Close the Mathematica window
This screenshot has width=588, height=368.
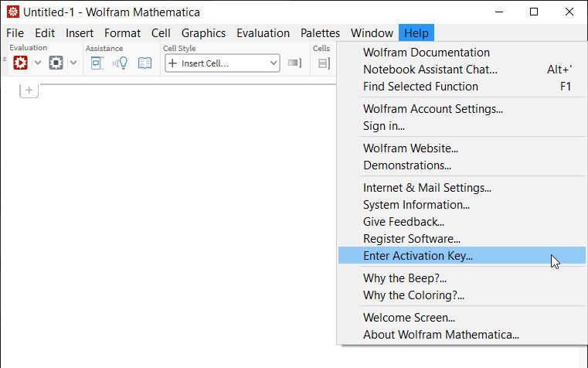569,12
